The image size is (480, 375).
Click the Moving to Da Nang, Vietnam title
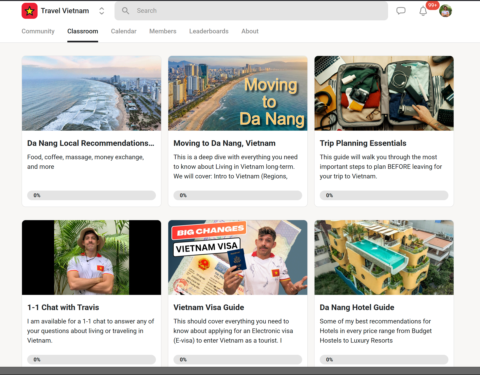pyautogui.click(x=224, y=143)
